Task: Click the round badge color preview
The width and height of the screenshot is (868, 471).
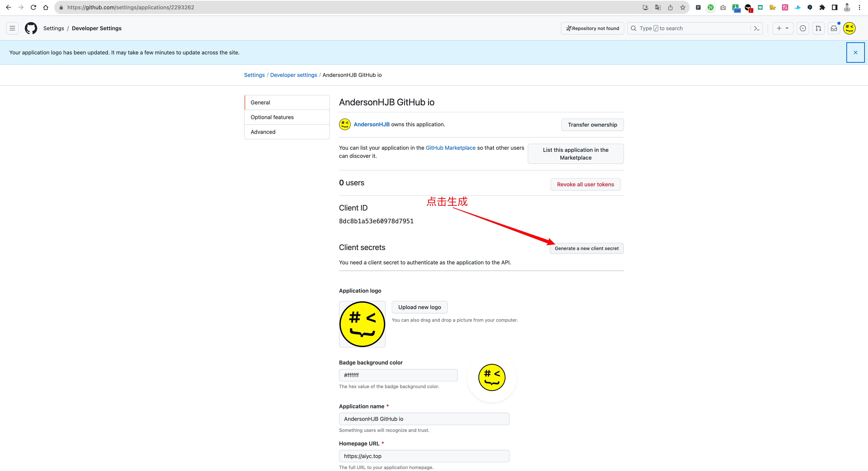Action: click(x=492, y=377)
